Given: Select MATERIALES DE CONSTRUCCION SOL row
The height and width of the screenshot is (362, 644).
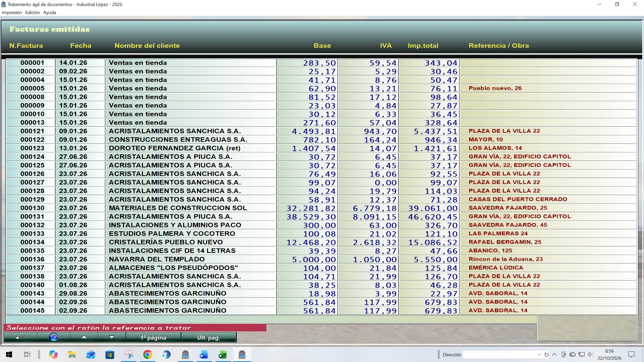Looking at the screenshot, I should [x=321, y=208].
